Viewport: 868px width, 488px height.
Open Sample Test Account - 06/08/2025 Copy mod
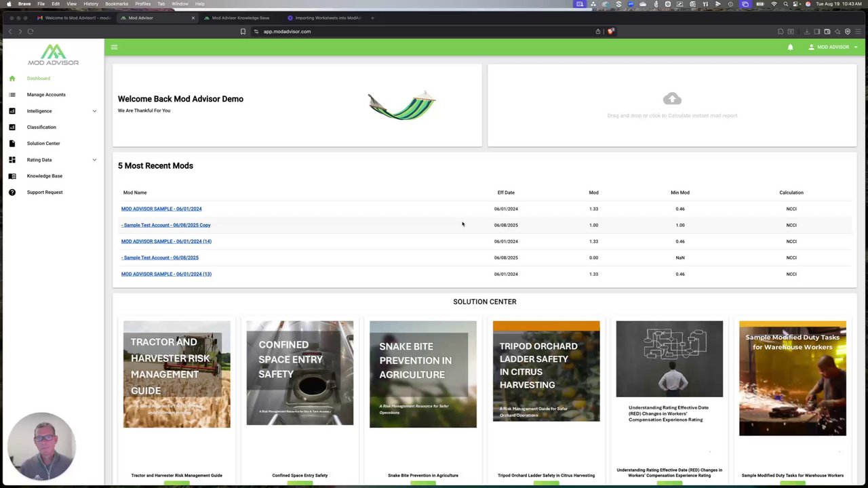coord(166,225)
